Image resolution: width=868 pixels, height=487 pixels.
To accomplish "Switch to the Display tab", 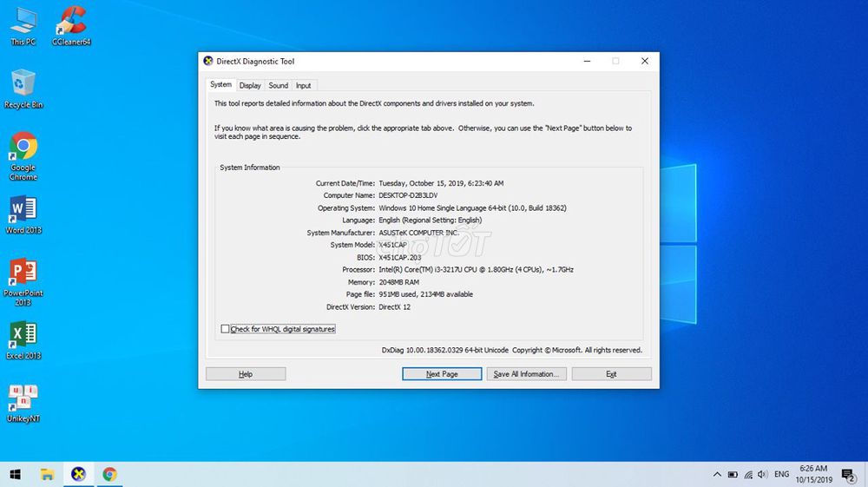I will (x=250, y=86).
